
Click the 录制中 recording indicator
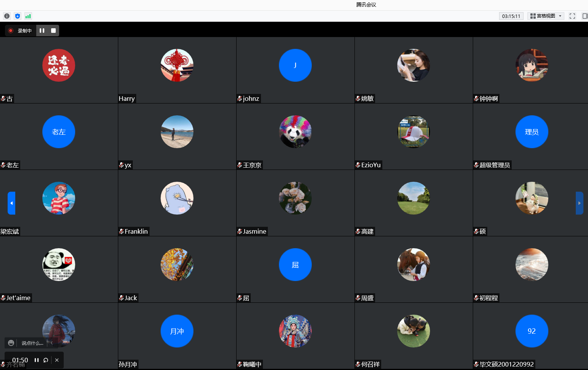pyautogui.click(x=21, y=31)
